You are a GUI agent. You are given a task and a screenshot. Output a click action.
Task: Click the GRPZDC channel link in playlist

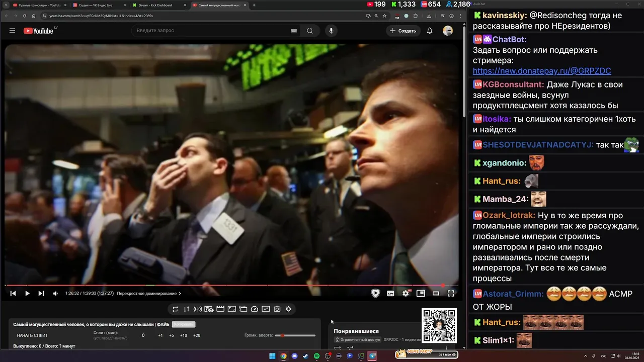tap(391, 340)
